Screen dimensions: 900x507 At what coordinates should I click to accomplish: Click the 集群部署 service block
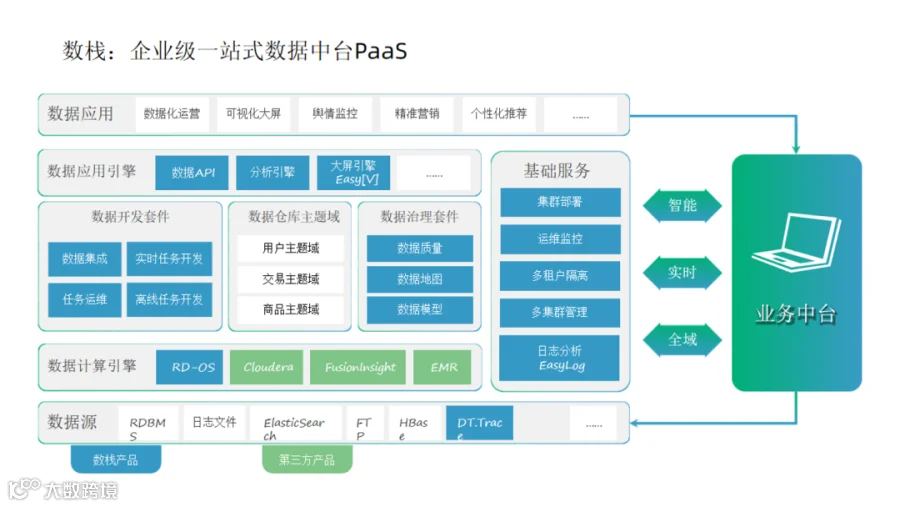(x=560, y=202)
